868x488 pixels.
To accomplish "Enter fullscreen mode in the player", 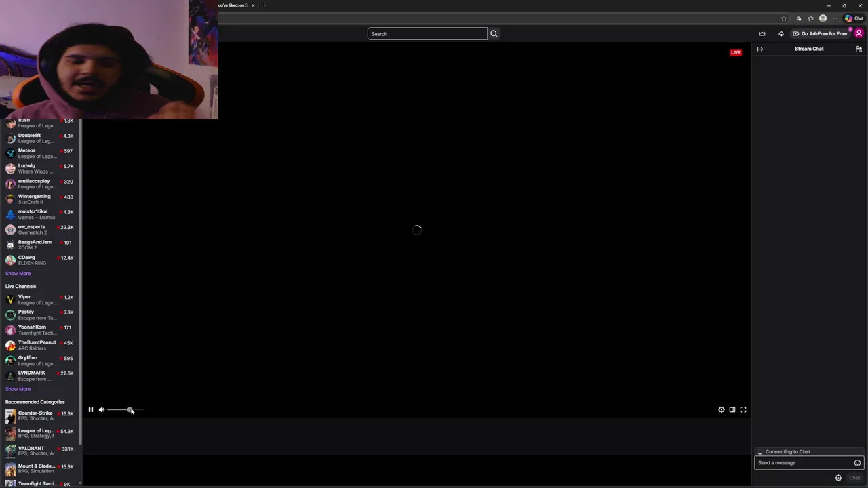I will (743, 409).
